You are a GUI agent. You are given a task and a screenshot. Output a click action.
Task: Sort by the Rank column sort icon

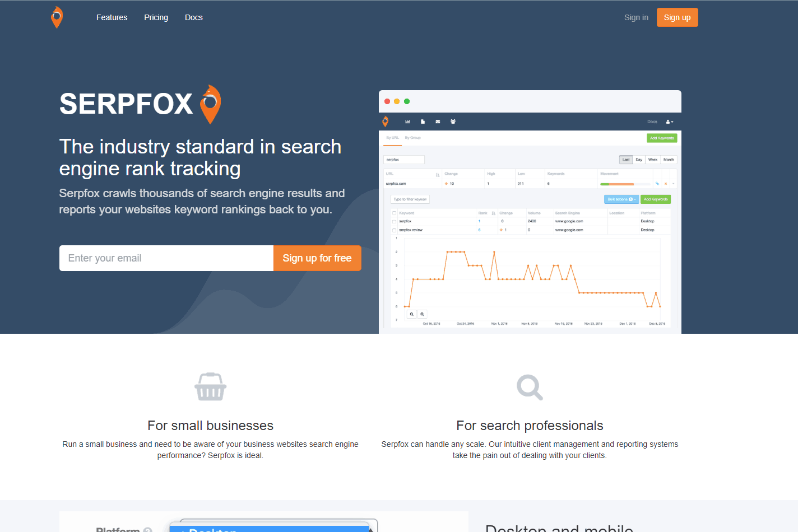[493, 213]
